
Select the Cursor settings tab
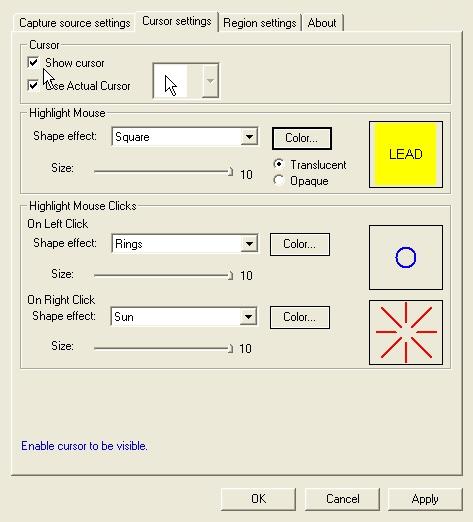tap(177, 22)
